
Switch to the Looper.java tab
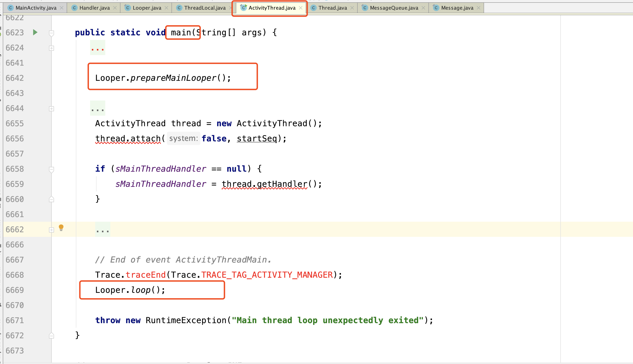click(147, 8)
